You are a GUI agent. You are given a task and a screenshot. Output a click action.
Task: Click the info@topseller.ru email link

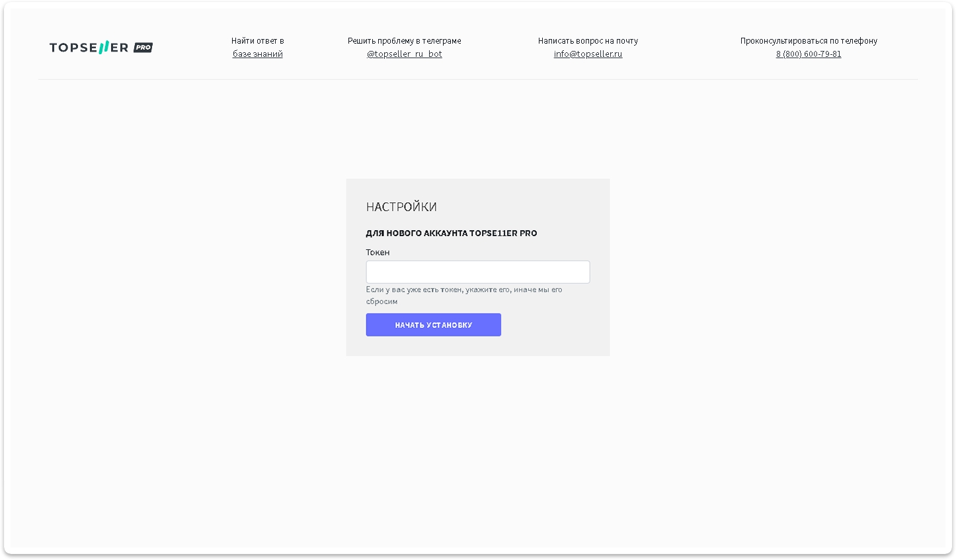(x=588, y=54)
